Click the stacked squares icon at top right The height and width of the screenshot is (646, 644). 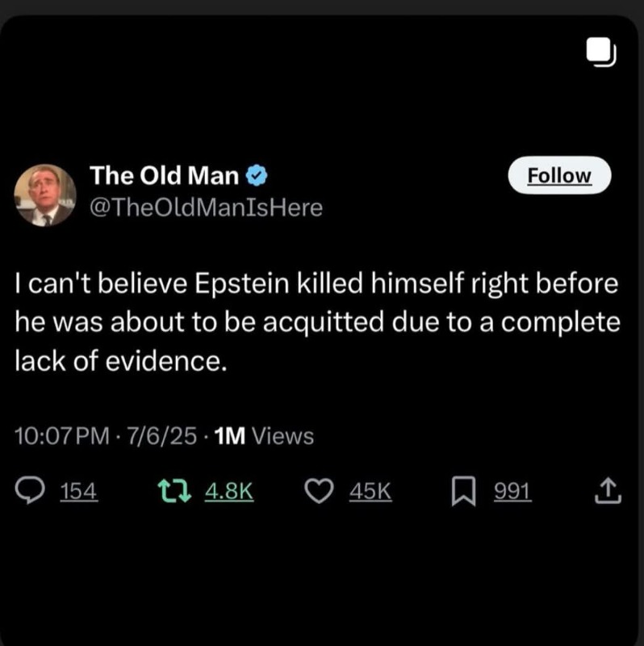600,53
